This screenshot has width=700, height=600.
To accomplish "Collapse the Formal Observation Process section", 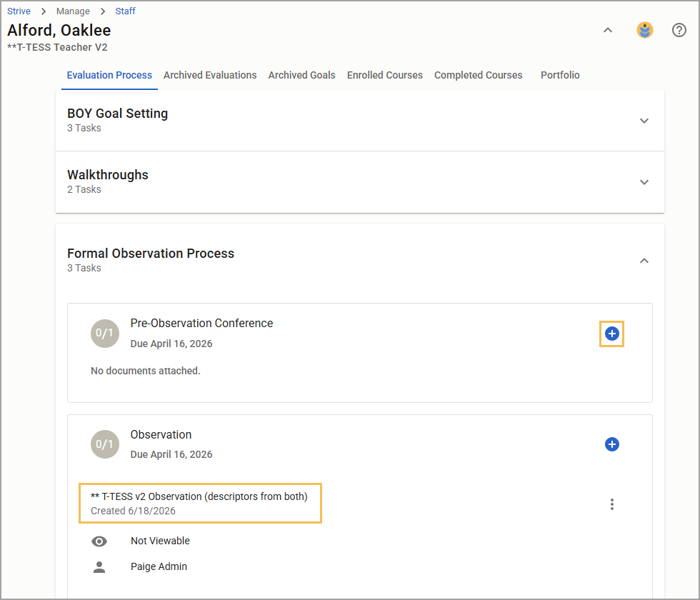I will [x=644, y=261].
